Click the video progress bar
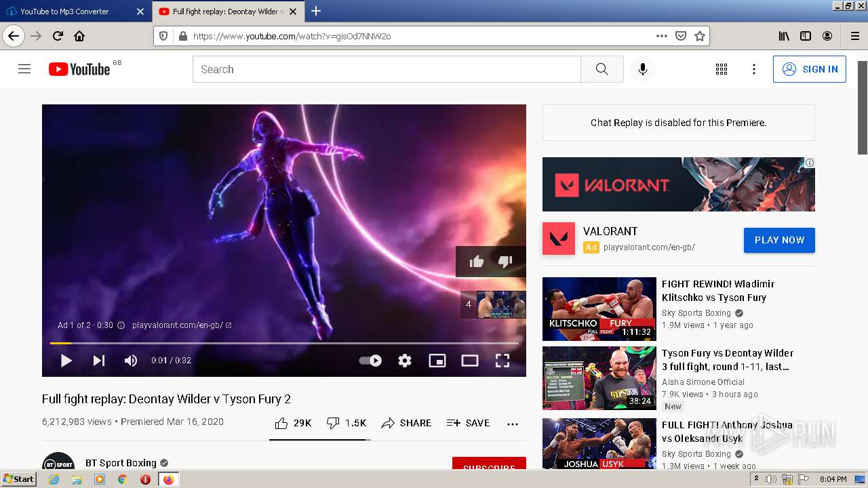The width and height of the screenshot is (868, 488). pos(284,344)
